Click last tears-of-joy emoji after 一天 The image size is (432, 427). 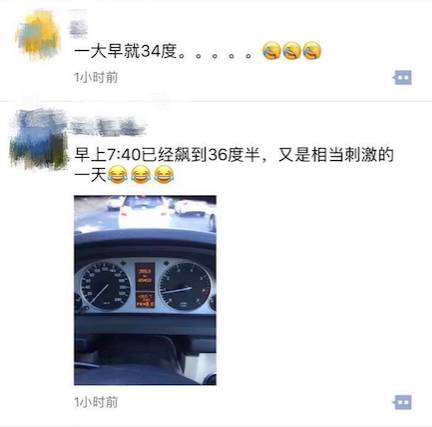coord(164,174)
